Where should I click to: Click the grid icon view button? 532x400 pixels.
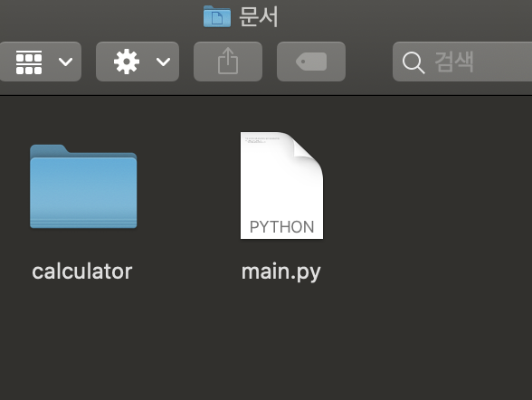(x=29, y=62)
